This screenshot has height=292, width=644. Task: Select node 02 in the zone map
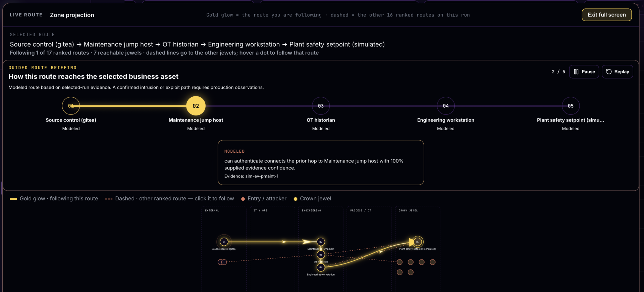point(321,242)
